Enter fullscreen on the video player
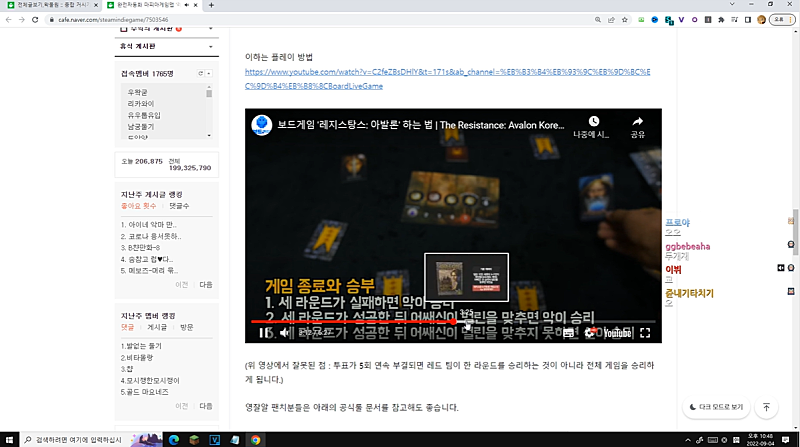Viewport: 800px width, 447px height. [645, 333]
